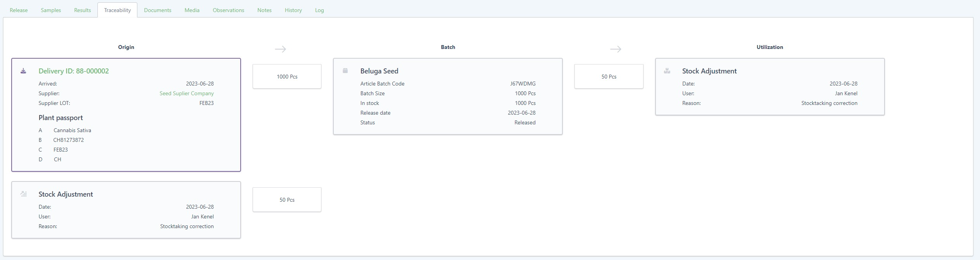Go to the Results tab
Screen dimensions: 980x260
82,10
